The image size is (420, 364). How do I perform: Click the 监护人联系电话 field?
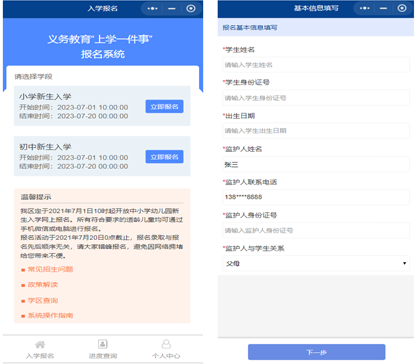coord(316,197)
